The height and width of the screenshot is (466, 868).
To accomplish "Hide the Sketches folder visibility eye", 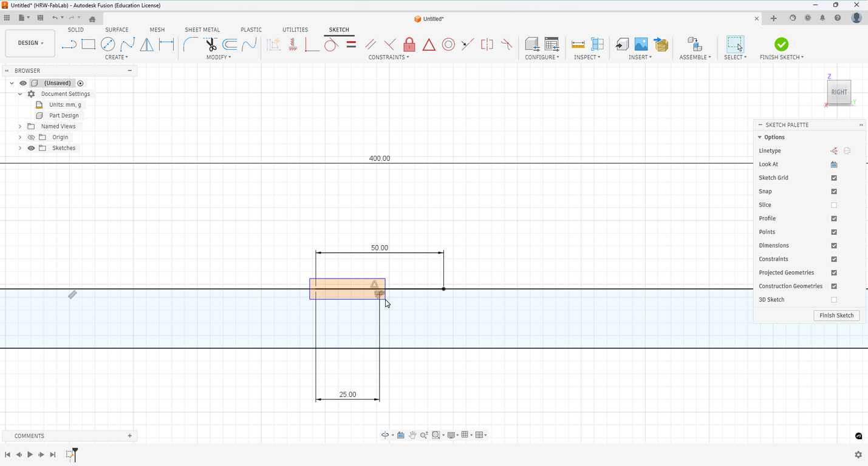I will pos(31,148).
